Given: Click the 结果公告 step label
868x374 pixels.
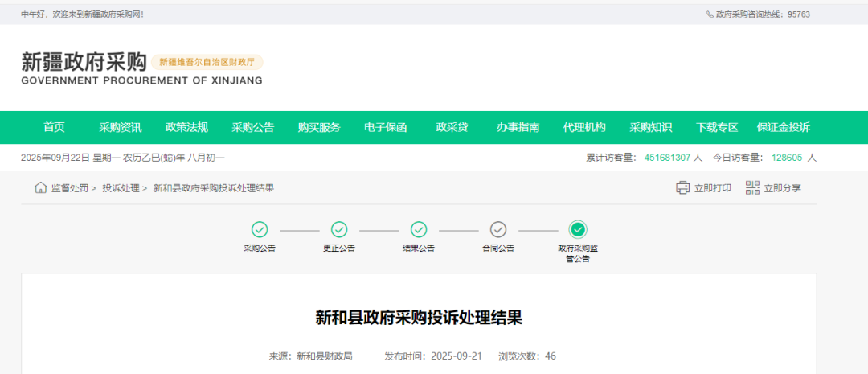Looking at the screenshot, I should (x=419, y=249).
